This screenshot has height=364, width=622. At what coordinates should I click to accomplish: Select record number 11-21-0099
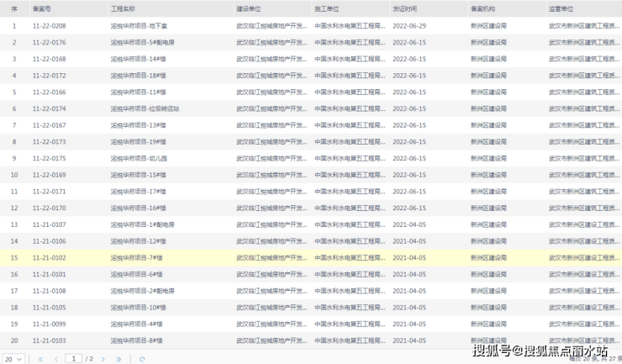[x=50, y=324]
